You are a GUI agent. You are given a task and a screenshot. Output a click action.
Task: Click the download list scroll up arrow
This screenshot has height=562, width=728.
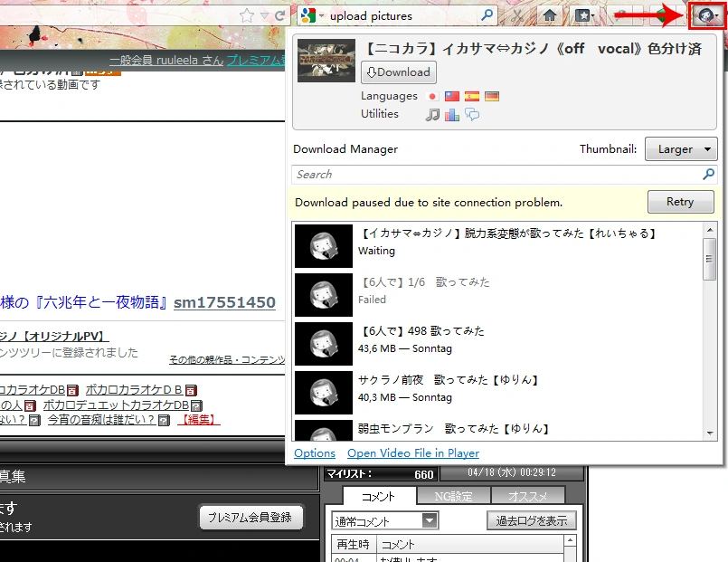click(x=709, y=230)
